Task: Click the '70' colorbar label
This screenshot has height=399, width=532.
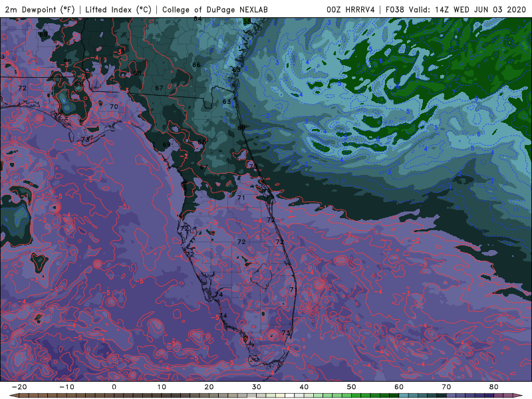Action: (x=446, y=387)
